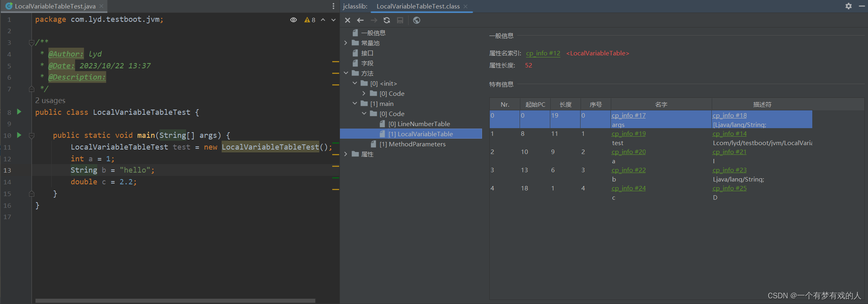The height and width of the screenshot is (304, 868).
Task: Jump to next highlighted error arrow
Action: pos(333,20)
